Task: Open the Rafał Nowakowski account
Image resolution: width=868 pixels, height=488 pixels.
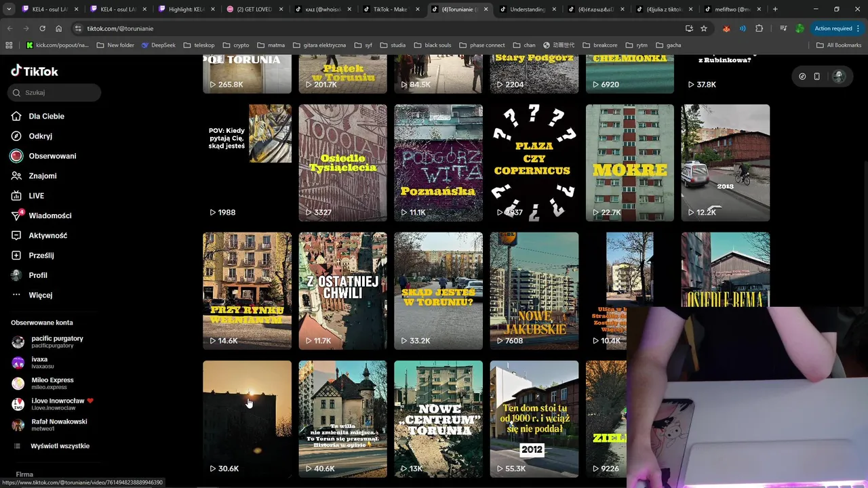Action: click(50, 424)
